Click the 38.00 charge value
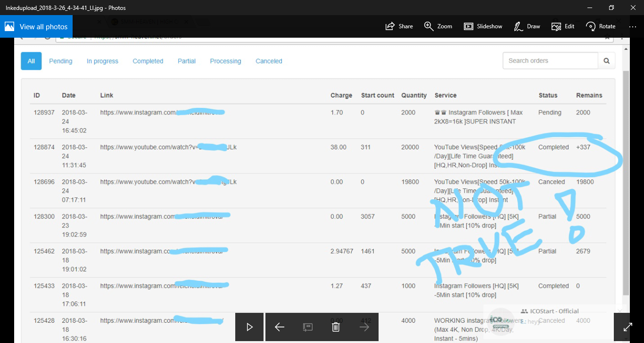 tap(339, 147)
